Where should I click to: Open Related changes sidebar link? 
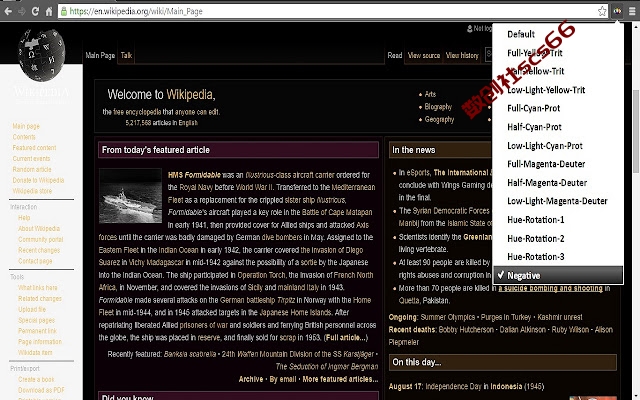(x=40, y=298)
